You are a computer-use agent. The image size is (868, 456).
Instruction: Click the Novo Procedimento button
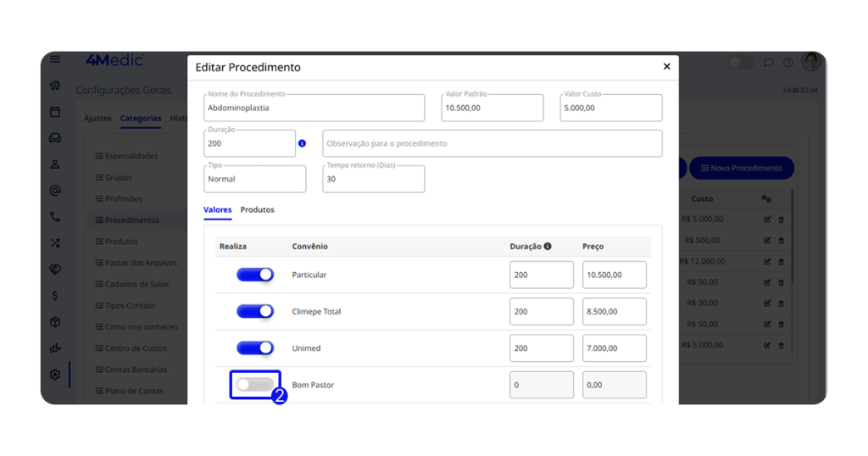(741, 168)
